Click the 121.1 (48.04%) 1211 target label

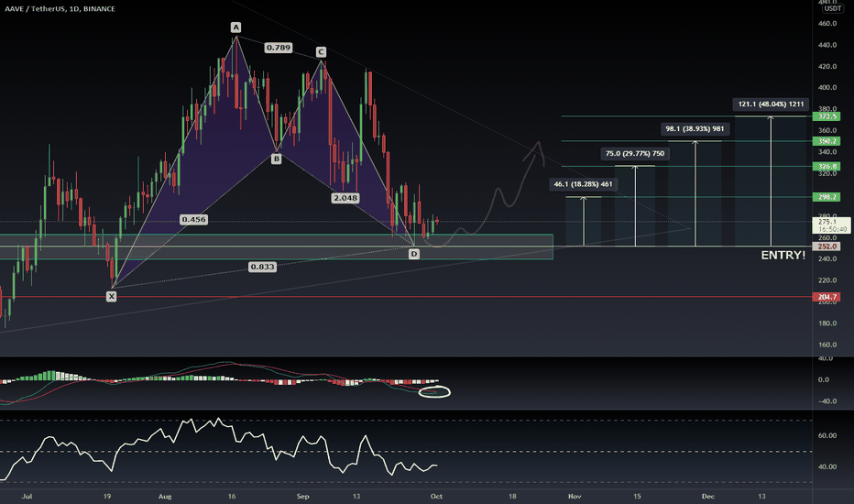(771, 104)
